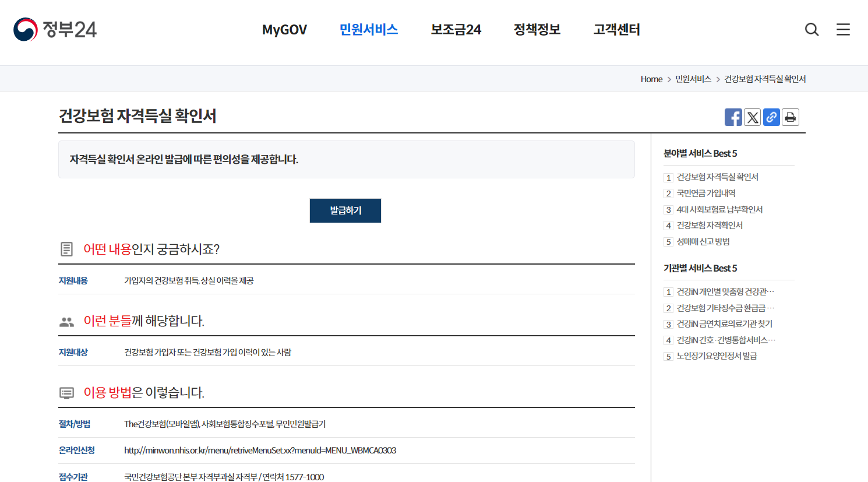
Task: Click the monitor icon beside 이용 방법
Action: (66, 393)
